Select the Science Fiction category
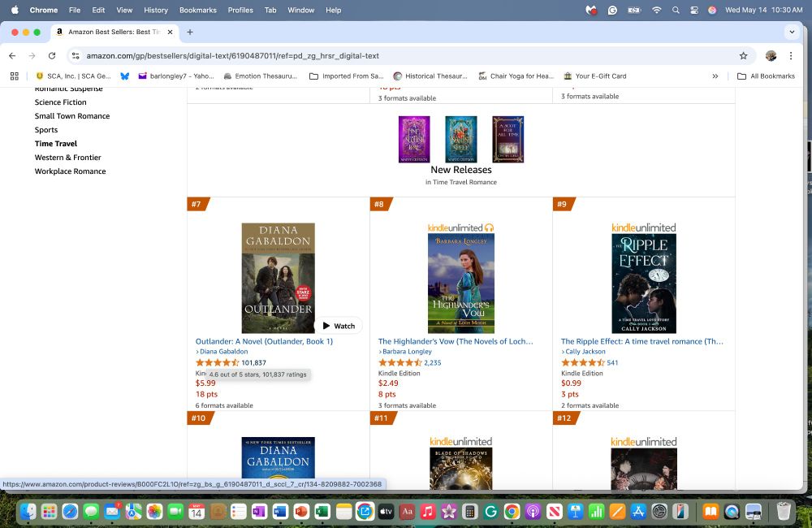The height and width of the screenshot is (528, 812). pyautogui.click(x=61, y=102)
